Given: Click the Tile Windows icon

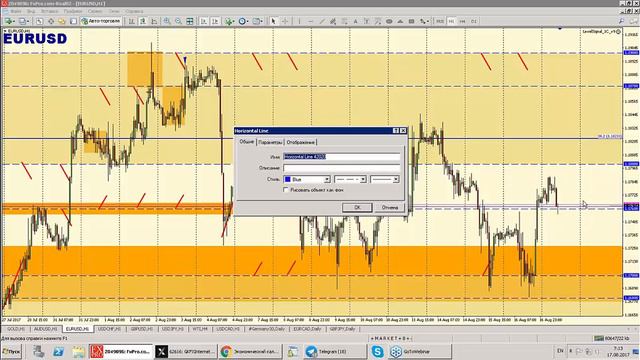Looking at the screenshot, I should click(x=190, y=21).
